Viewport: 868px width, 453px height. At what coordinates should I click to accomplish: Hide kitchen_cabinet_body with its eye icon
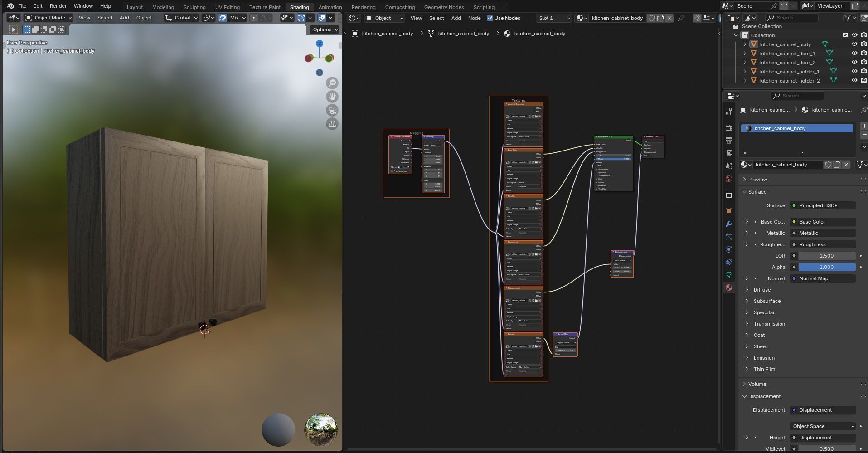point(854,44)
